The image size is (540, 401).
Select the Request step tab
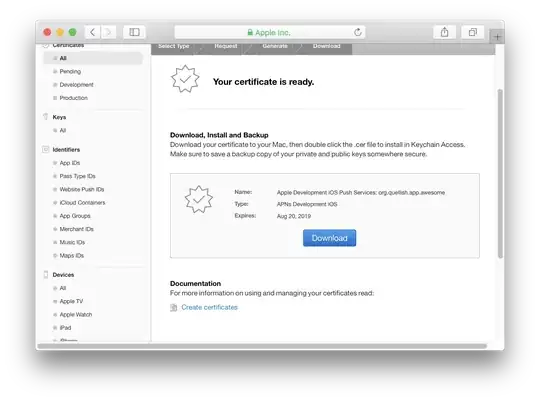226,46
